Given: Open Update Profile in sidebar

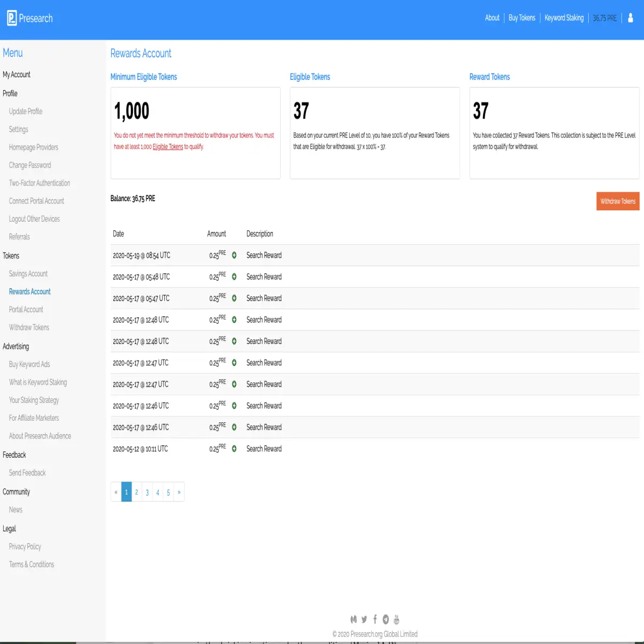Looking at the screenshot, I should [26, 112].
